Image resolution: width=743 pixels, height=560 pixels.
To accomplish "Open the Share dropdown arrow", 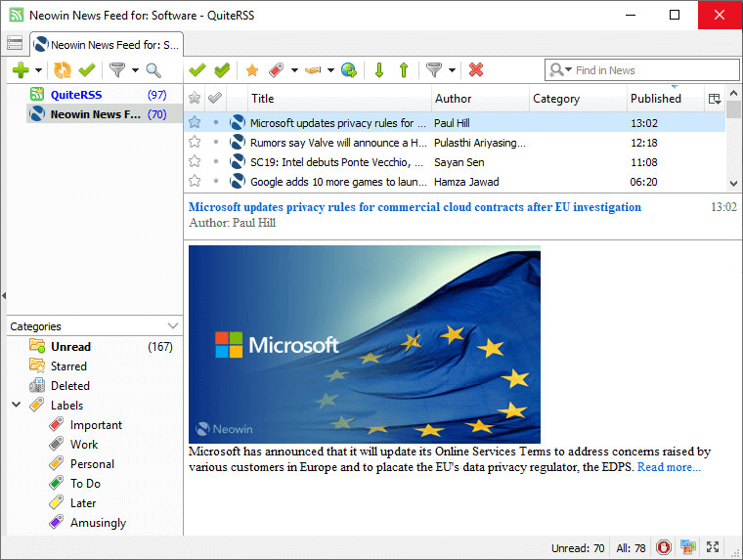I will pos(330,70).
